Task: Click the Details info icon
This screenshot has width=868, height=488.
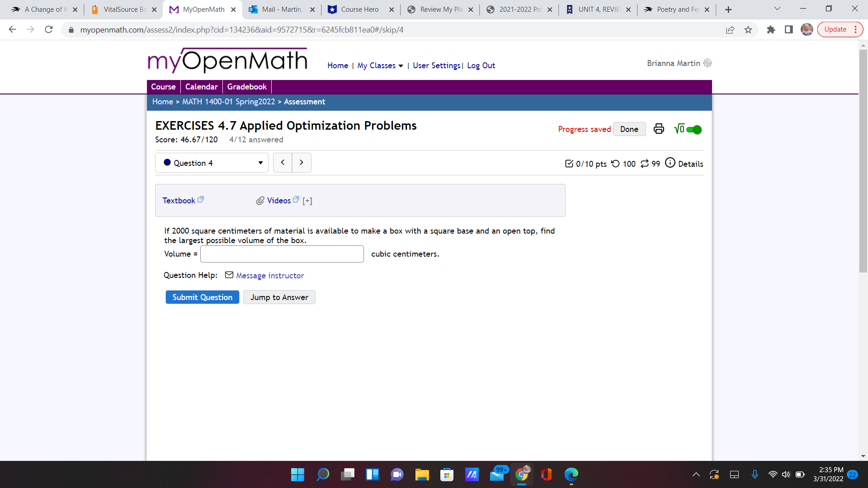Action: point(670,163)
